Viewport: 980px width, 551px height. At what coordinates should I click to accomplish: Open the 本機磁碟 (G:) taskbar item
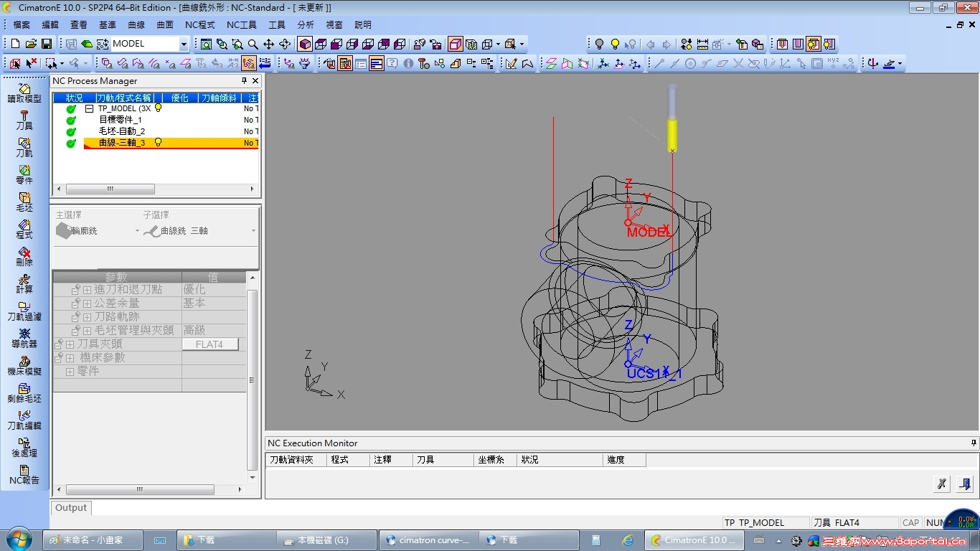coord(327,540)
